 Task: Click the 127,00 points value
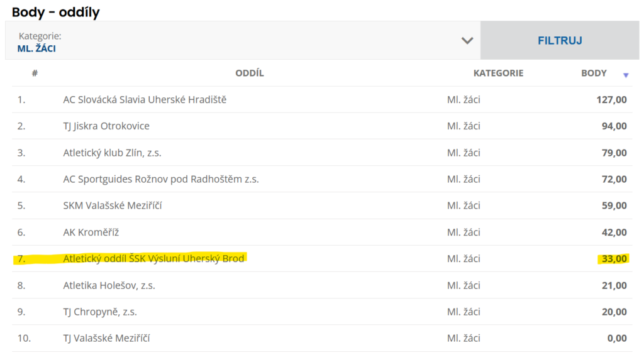[611, 100]
